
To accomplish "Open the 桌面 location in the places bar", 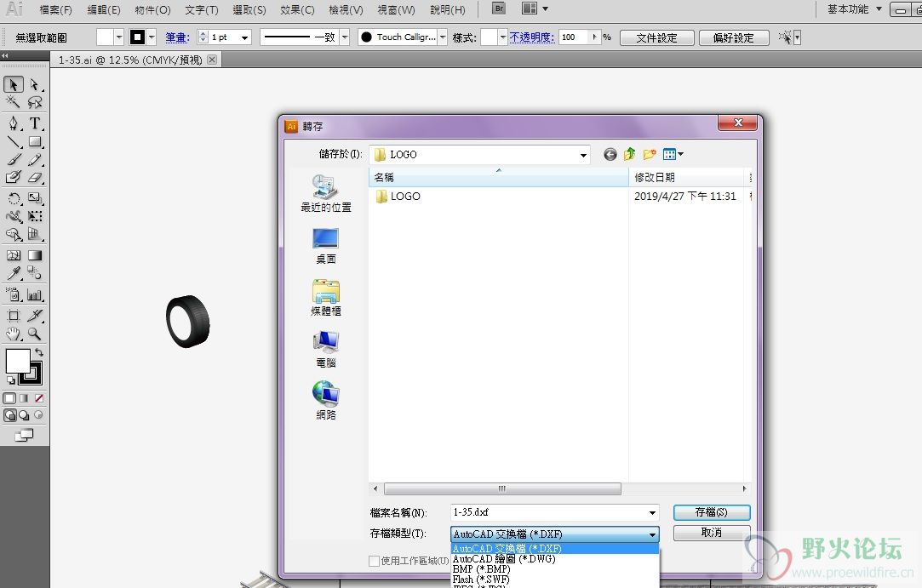I will 326,246.
